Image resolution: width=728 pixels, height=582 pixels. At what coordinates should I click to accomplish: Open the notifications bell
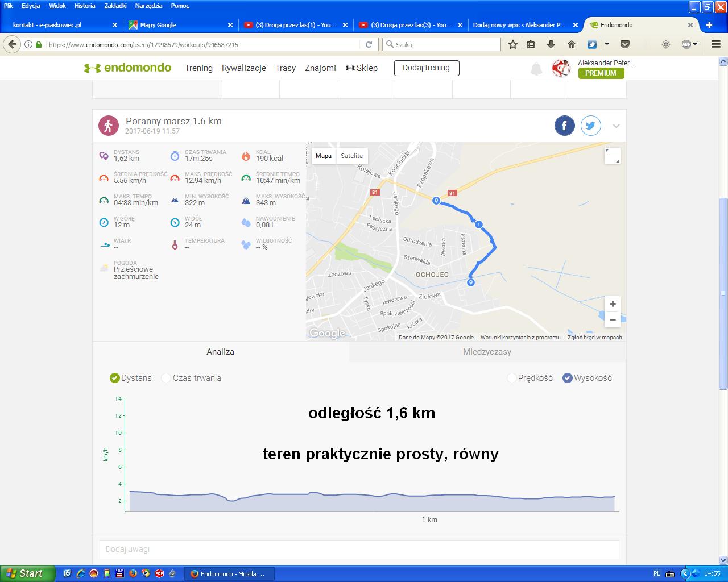536,69
